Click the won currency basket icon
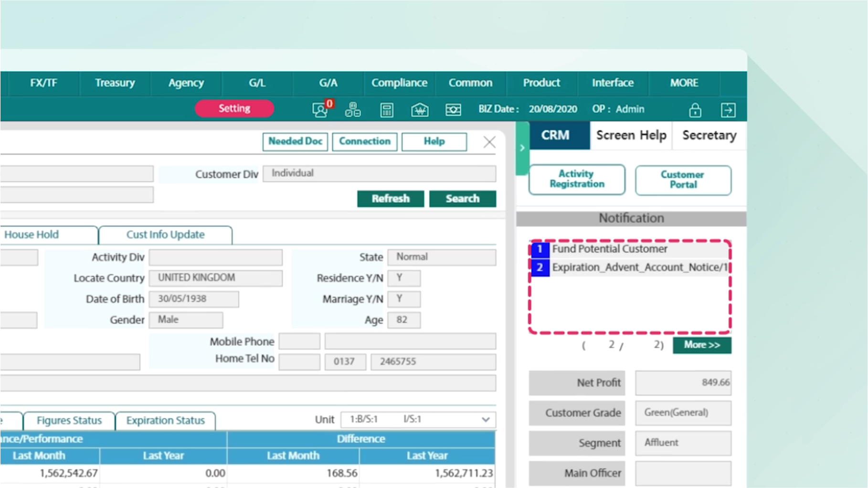This screenshot has width=868, height=488. tap(420, 110)
